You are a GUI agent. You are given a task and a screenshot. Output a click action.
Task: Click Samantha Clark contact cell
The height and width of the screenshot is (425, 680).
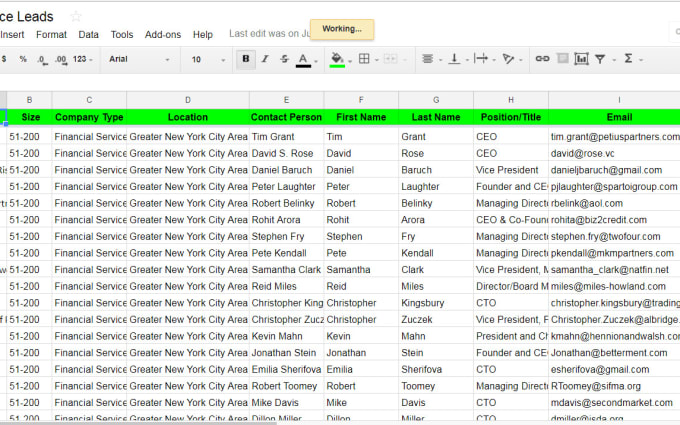286,270
